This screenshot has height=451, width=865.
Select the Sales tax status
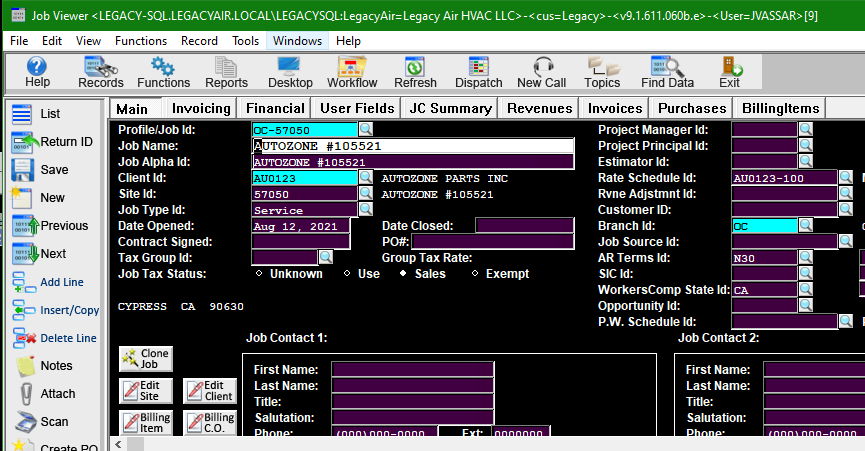click(x=403, y=273)
